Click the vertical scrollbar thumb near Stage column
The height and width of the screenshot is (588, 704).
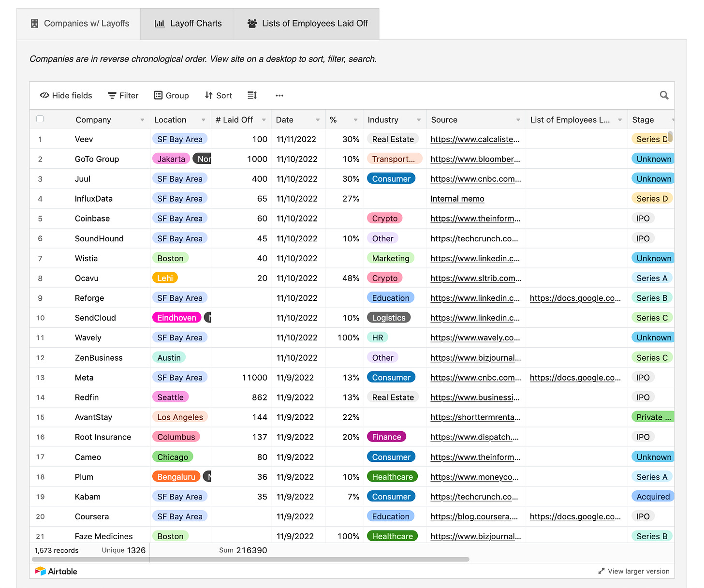(670, 136)
